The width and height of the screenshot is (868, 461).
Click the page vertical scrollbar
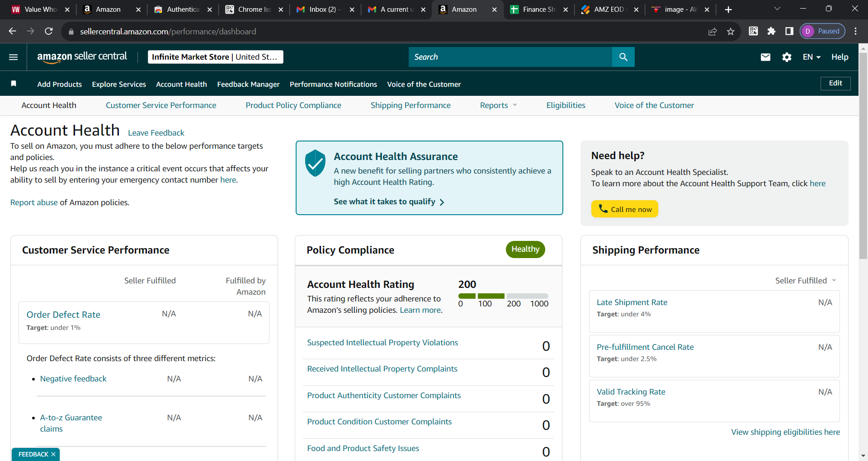(863, 156)
